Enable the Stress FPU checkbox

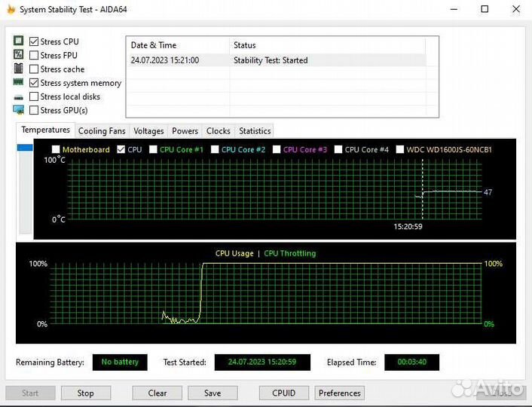[x=34, y=55]
